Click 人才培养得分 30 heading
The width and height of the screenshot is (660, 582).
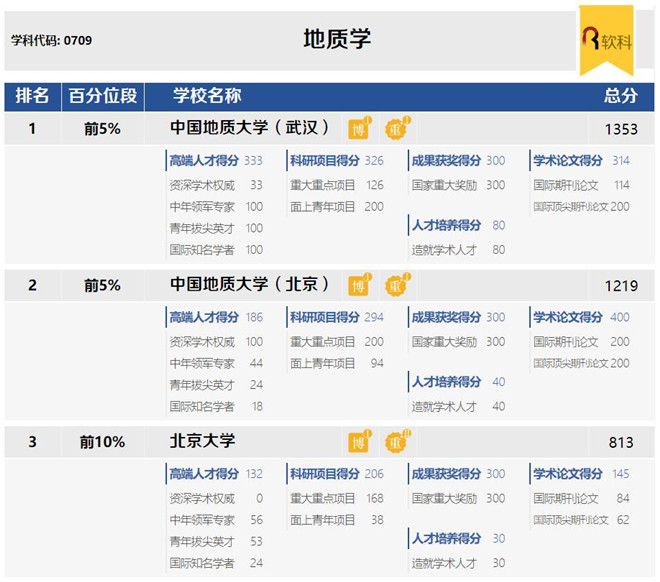(x=458, y=538)
